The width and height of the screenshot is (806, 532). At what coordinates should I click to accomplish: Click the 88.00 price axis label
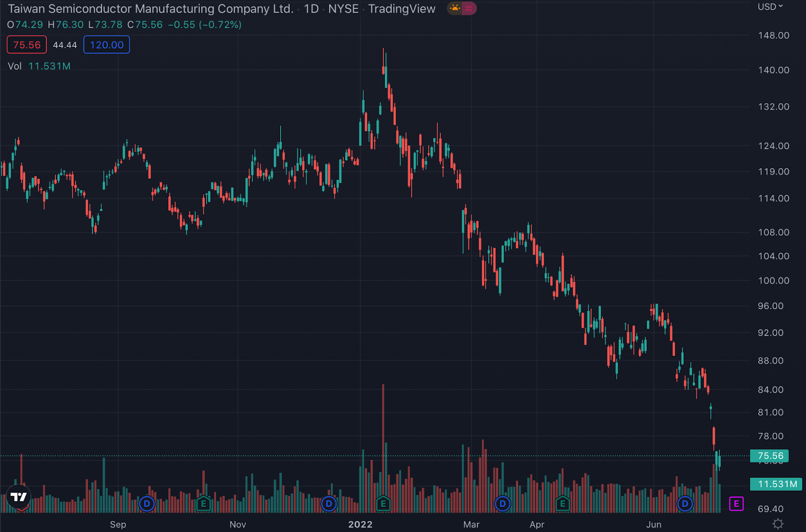[x=770, y=361]
